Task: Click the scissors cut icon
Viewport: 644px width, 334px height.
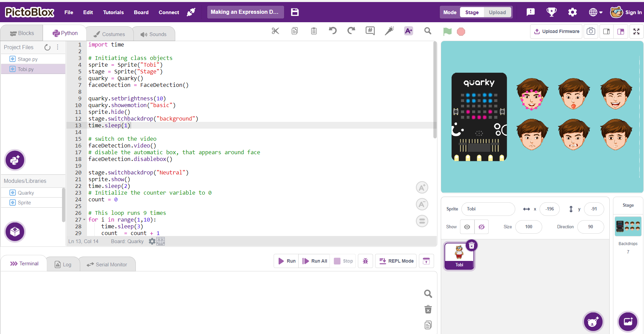Action: 275,31
